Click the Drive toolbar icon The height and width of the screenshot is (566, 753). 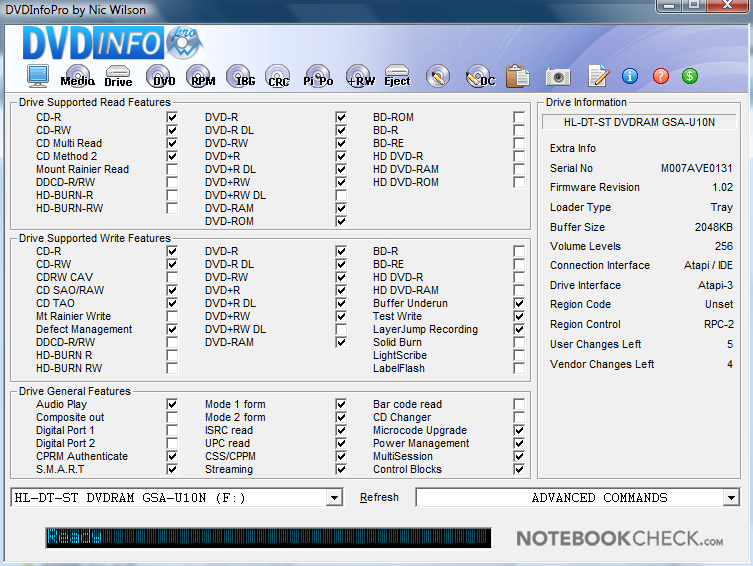118,77
